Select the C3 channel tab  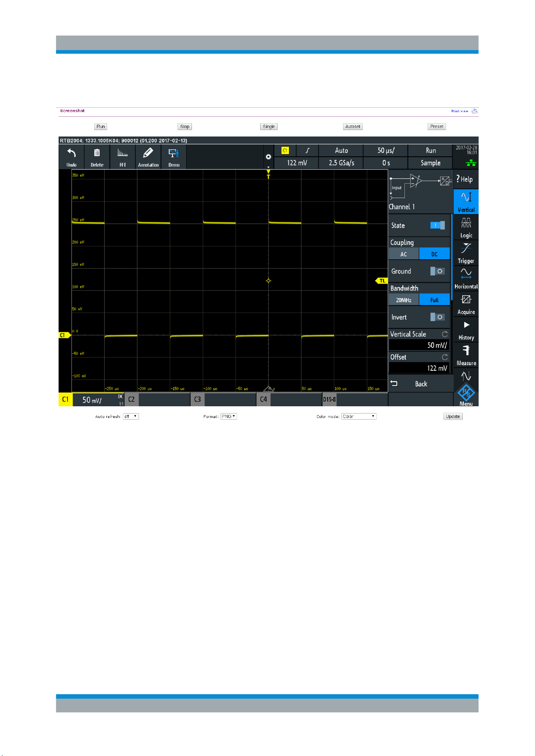[223, 399]
